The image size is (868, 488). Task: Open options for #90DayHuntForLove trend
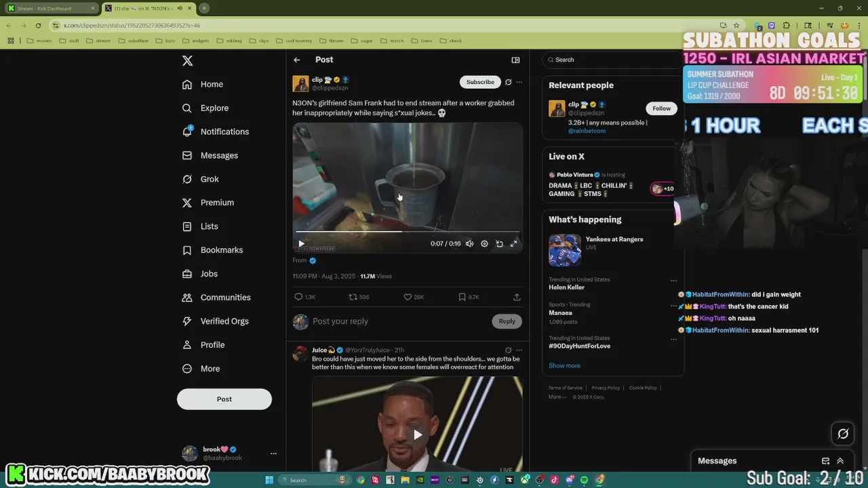673,340
